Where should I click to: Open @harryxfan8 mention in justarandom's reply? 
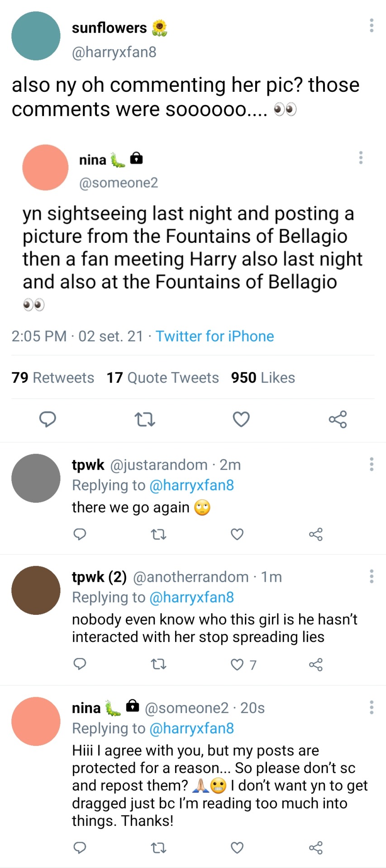pos(191,485)
